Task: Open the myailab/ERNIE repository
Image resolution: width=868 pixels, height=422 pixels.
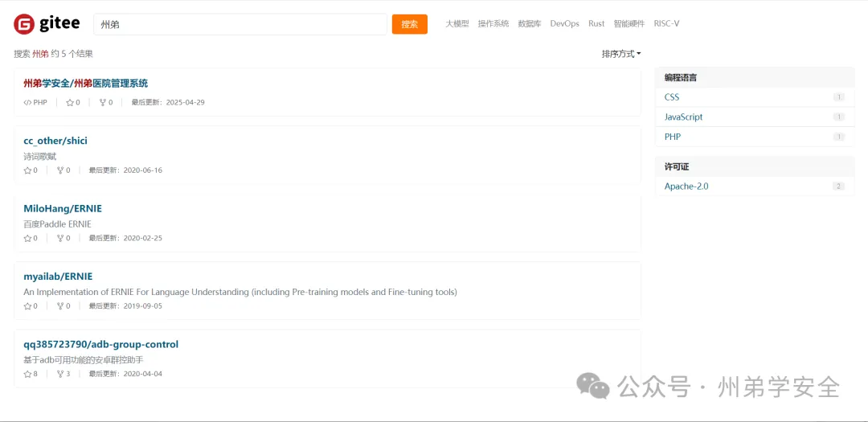Action: click(58, 277)
